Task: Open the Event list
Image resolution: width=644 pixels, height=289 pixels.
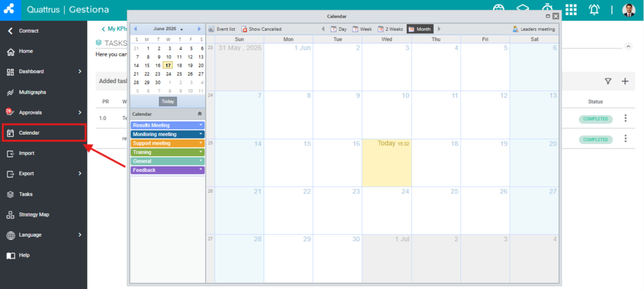Action: coord(222,29)
